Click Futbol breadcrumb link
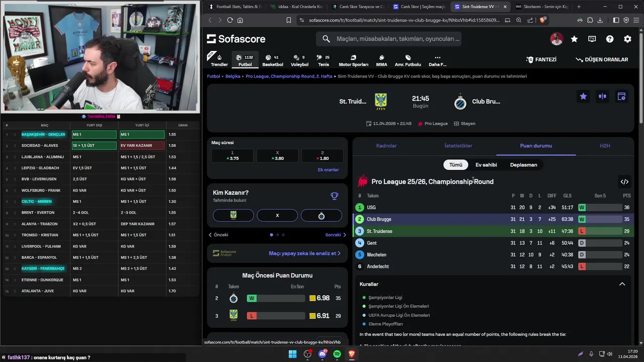This screenshot has width=644, height=362. [213, 76]
